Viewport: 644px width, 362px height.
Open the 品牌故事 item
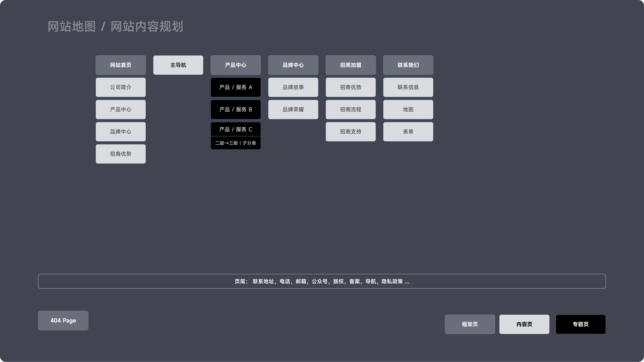click(x=293, y=87)
